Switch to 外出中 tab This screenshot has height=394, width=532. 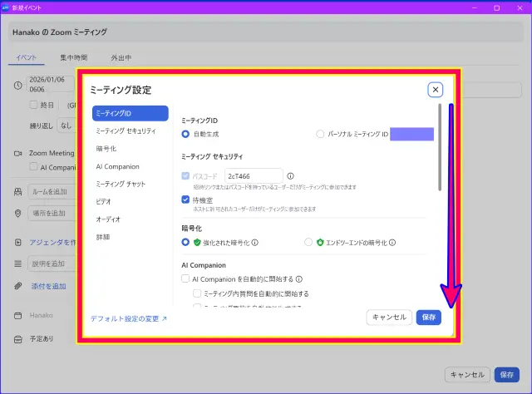[121, 57]
